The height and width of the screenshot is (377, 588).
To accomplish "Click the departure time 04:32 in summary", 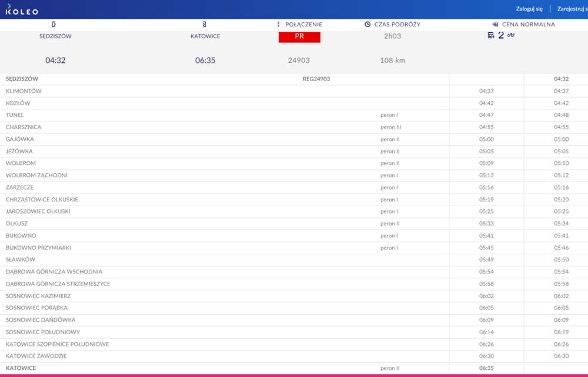I will tap(55, 60).
